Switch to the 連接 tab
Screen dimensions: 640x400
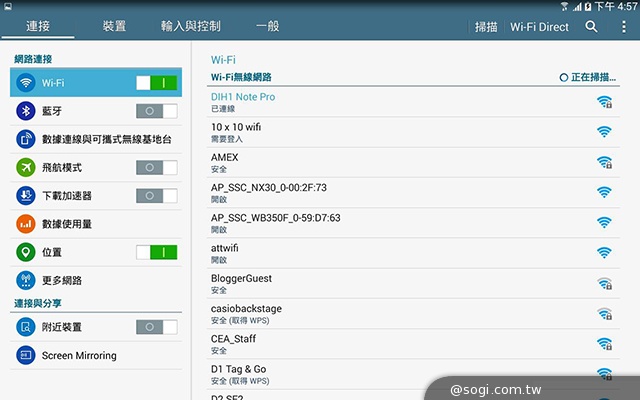[x=38, y=27]
